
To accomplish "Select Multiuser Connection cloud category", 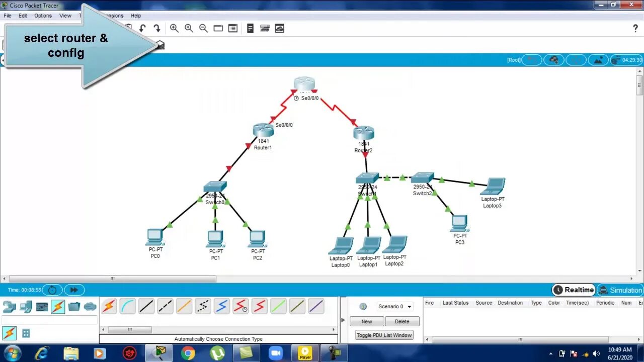I will 90,306.
